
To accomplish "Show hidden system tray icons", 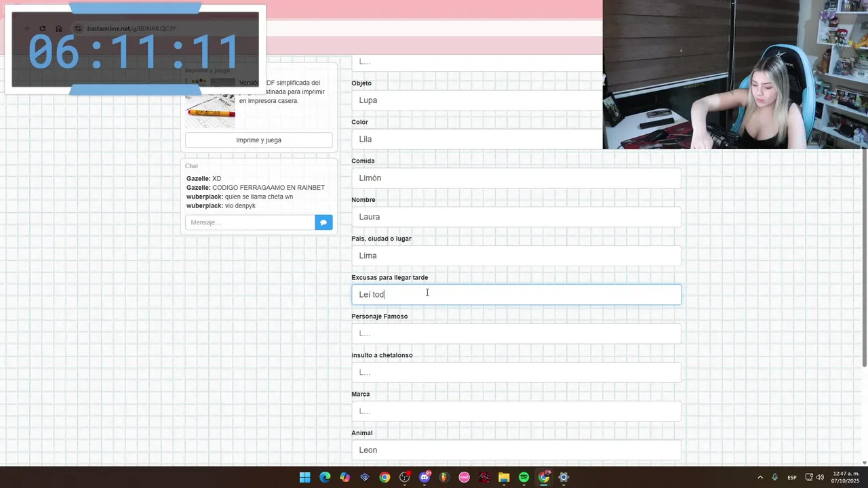I will (760, 477).
